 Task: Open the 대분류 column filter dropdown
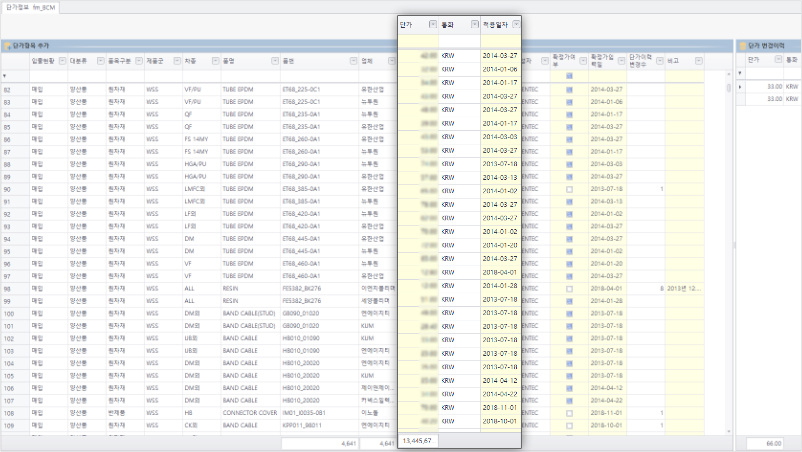101,61
